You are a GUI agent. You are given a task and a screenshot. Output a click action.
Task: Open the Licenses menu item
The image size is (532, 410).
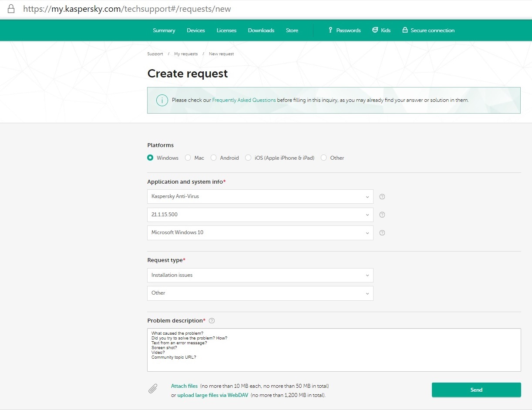tap(226, 30)
